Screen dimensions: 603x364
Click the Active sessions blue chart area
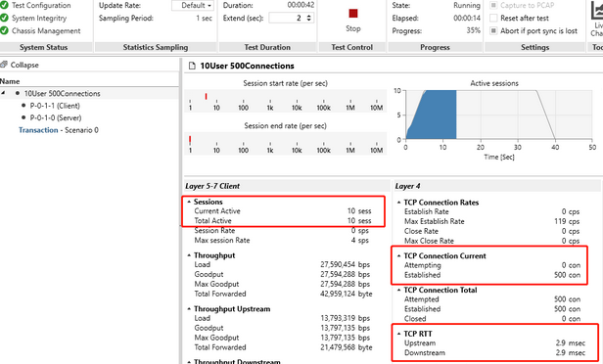pos(434,114)
